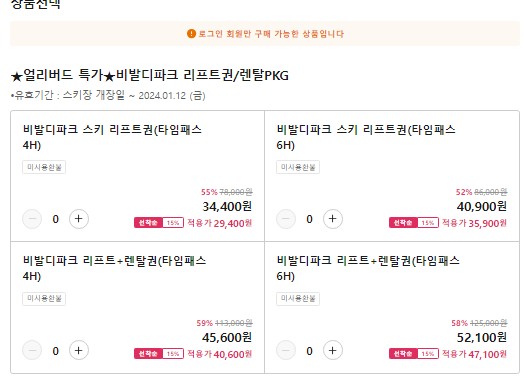
Task: Click the orange login notice warning icon
Action: 191,33
